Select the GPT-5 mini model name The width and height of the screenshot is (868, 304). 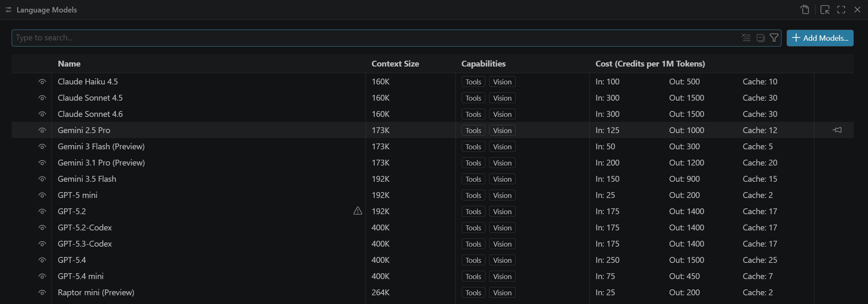pos(77,195)
